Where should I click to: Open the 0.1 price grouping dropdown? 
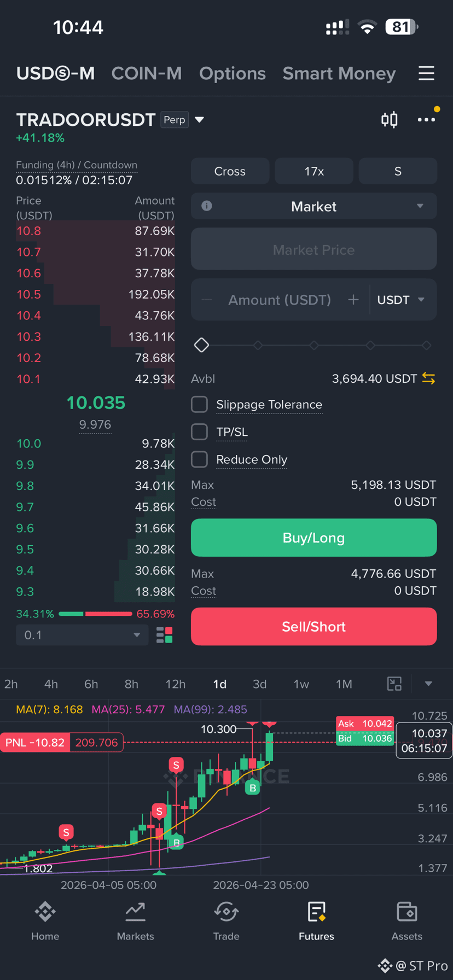82,635
